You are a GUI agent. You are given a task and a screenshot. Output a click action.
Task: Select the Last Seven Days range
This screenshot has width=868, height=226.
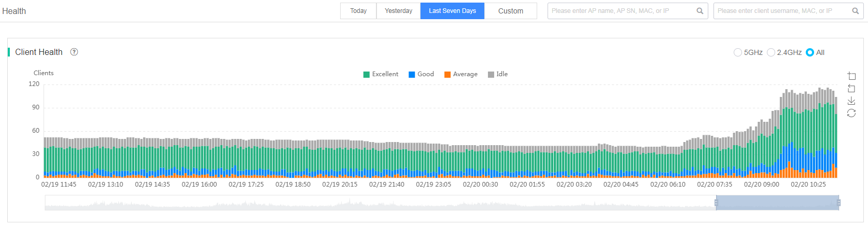[x=452, y=11]
